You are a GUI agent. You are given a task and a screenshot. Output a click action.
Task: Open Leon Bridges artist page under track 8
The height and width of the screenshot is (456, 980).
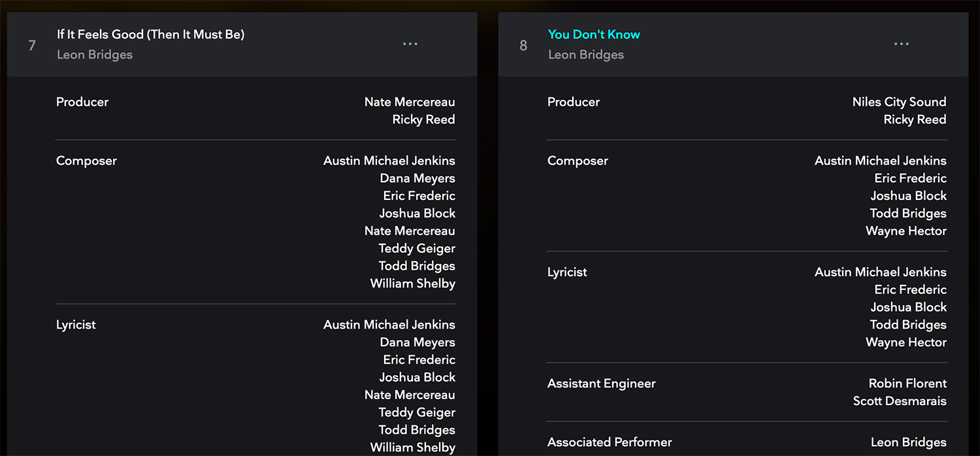click(x=585, y=55)
